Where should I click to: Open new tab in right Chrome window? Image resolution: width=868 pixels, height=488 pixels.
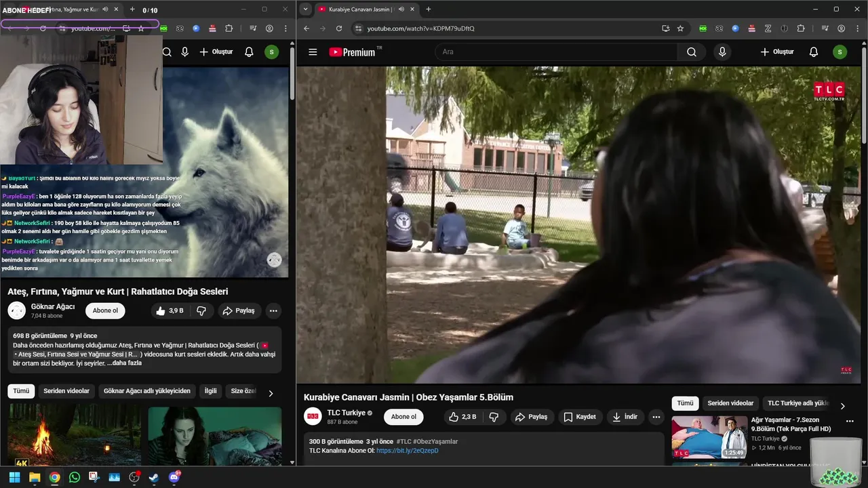click(428, 9)
